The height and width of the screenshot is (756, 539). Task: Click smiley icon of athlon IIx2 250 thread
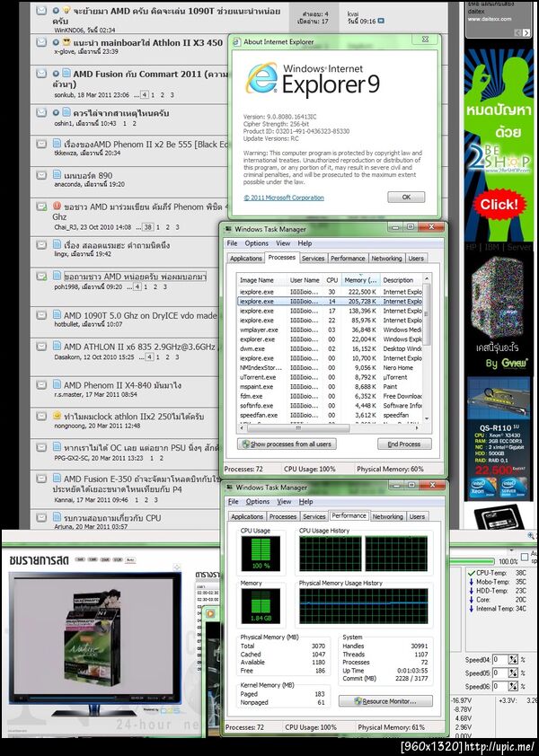pos(57,415)
